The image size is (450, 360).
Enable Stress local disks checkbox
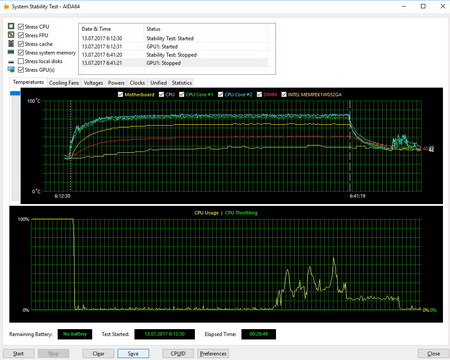click(21, 61)
